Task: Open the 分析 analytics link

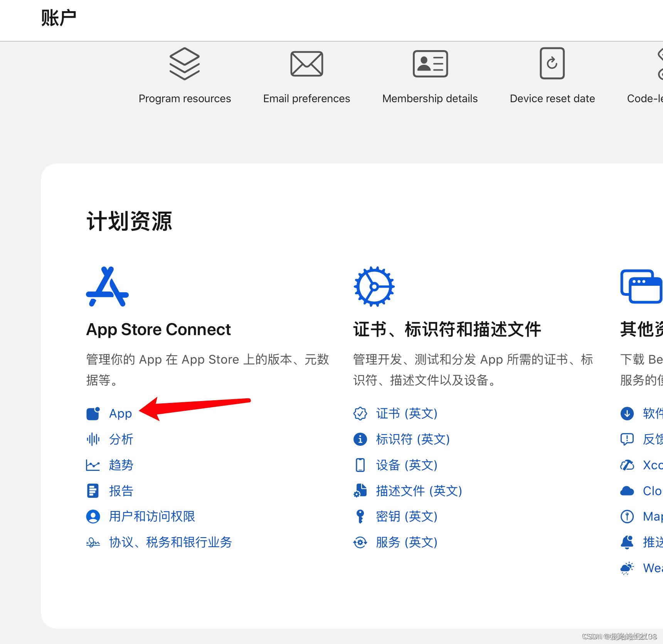Action: coord(121,439)
